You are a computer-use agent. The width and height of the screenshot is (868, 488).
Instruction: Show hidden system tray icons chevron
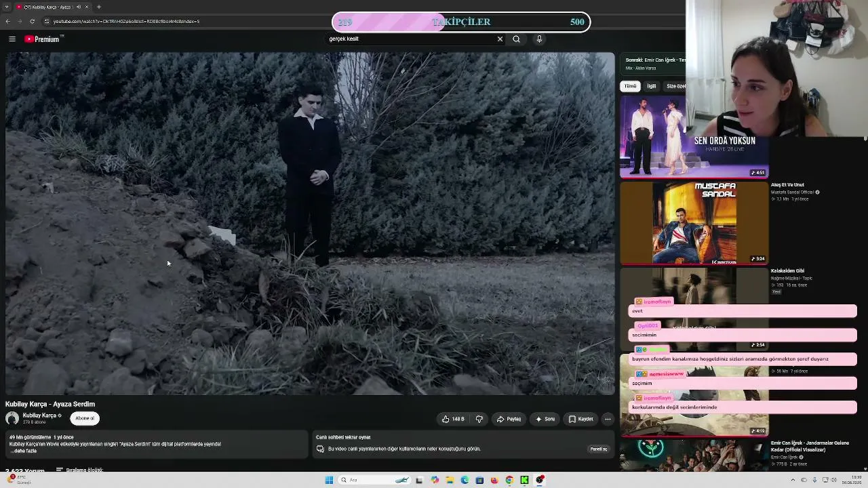pyautogui.click(x=793, y=480)
